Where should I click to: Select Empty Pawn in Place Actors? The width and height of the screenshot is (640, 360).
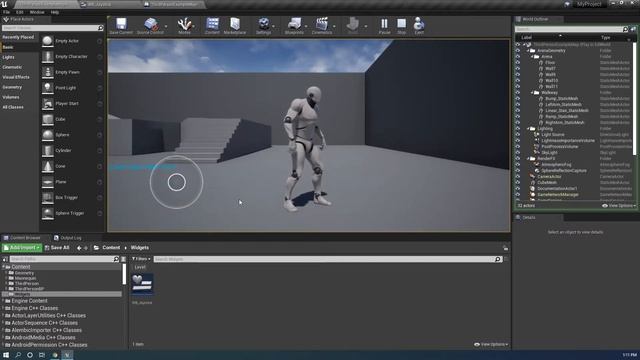[x=72, y=72]
